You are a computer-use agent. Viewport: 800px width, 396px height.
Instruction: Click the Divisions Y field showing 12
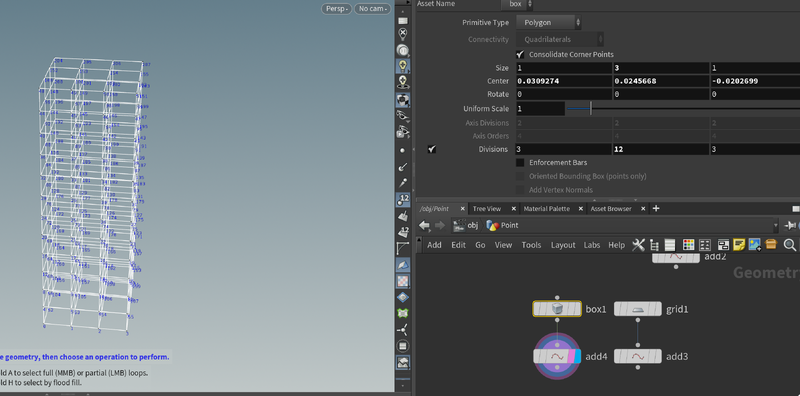pyautogui.click(x=661, y=149)
